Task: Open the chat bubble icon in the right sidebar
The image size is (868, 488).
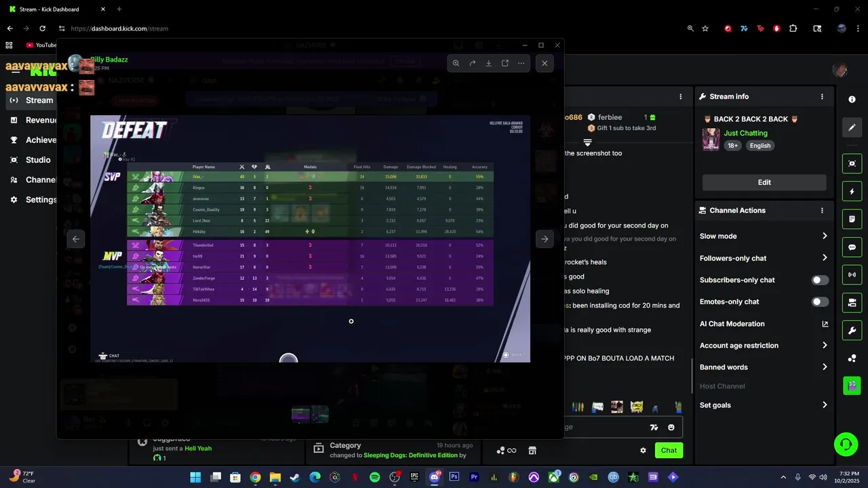Action: click(x=852, y=247)
